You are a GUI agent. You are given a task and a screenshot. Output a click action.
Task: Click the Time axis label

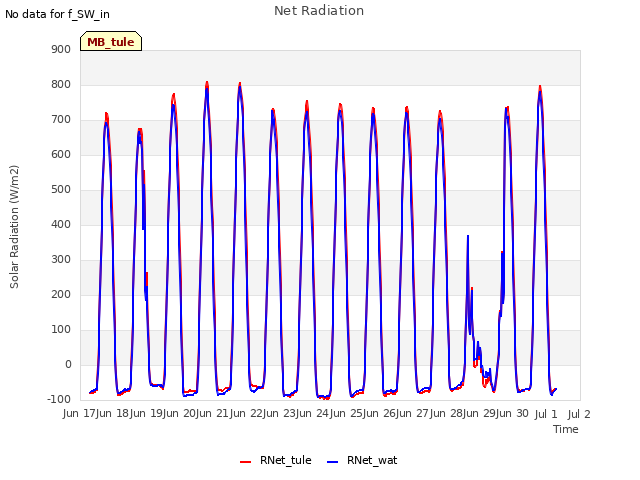coord(566,429)
